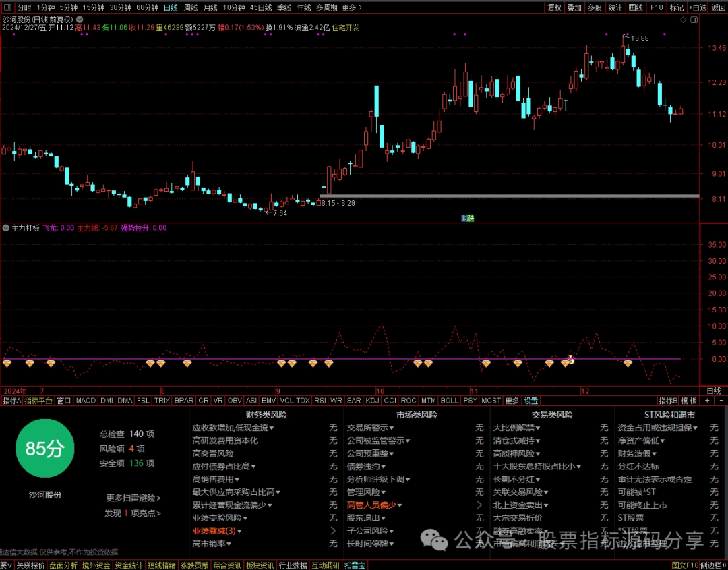Select the 30分钟 period
Image resolution: width=728 pixels, height=570 pixels.
click(x=120, y=8)
